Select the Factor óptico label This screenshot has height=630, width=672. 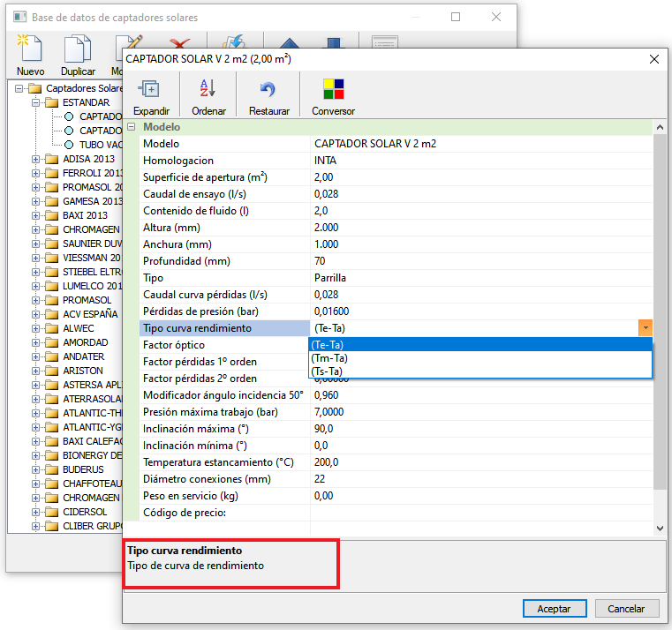coord(174,345)
